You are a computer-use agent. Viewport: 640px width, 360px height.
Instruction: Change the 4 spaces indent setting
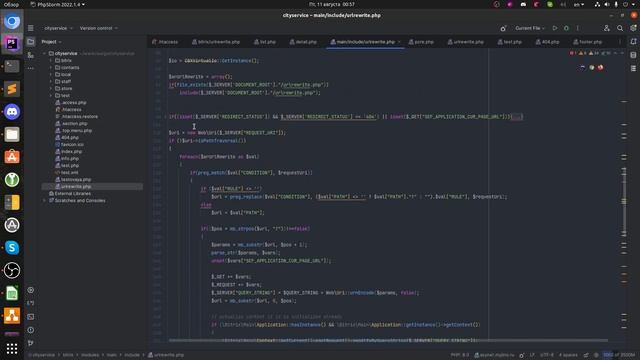point(568,355)
